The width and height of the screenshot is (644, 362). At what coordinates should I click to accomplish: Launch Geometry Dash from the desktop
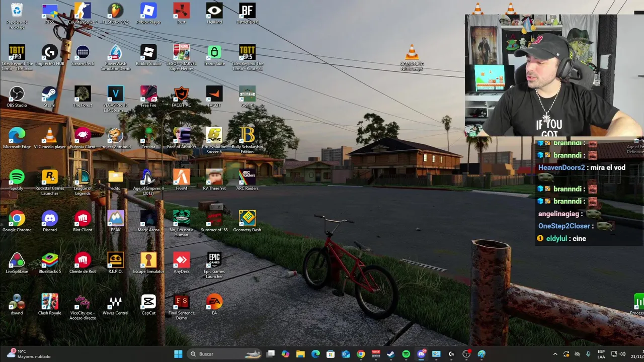click(247, 222)
